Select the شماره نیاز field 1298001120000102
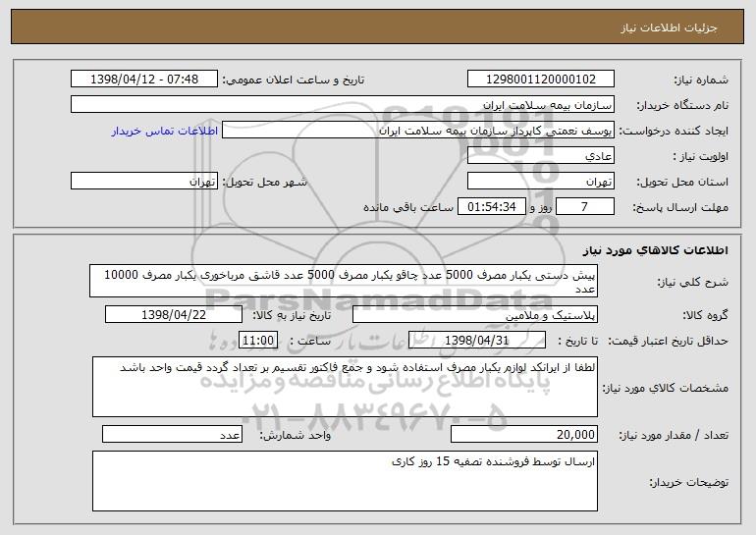The width and height of the screenshot is (756, 535). (540, 79)
